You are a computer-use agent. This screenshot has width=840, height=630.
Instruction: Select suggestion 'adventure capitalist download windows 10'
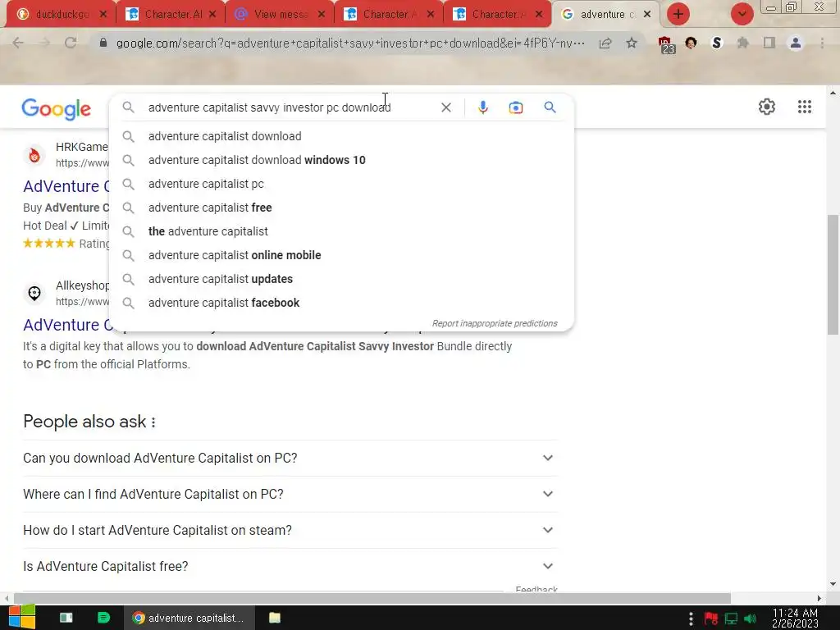click(x=341, y=160)
